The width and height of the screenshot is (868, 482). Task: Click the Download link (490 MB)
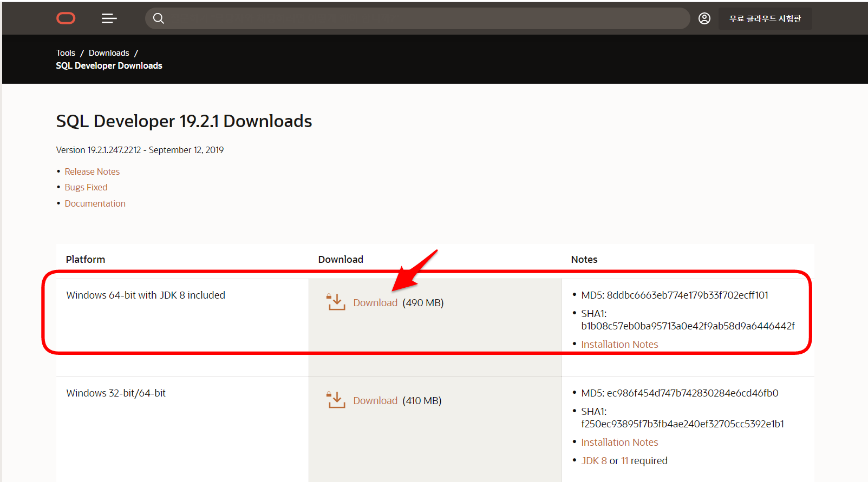pyautogui.click(x=375, y=302)
